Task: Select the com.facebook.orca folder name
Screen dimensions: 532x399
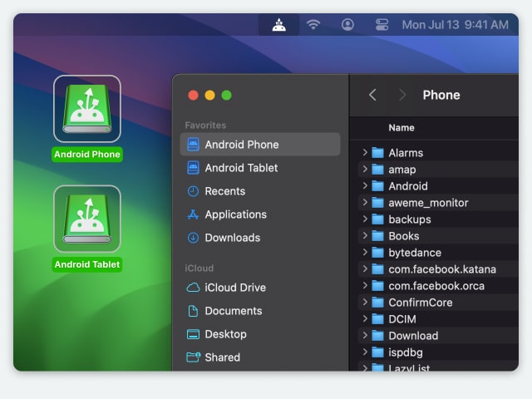Action: (436, 286)
